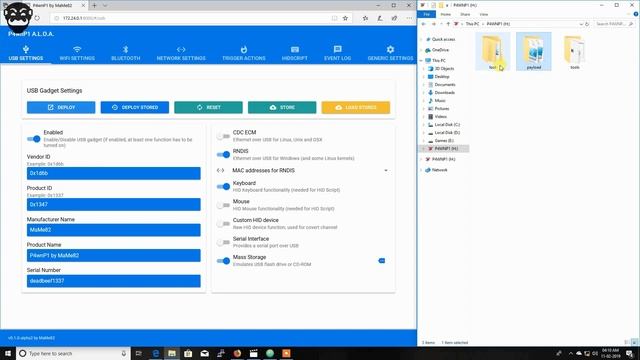Open Microsoft Store from taskbar
This screenshot has height=360, width=640.
pos(188,353)
